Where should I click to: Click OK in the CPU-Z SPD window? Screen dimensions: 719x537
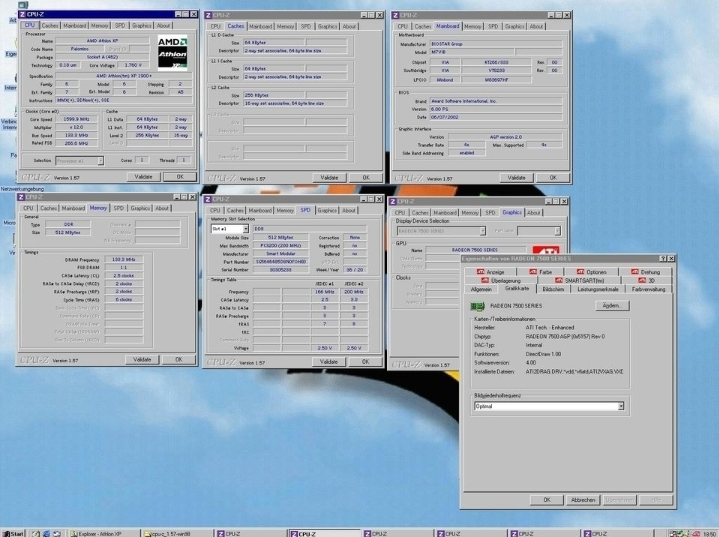pos(365,362)
